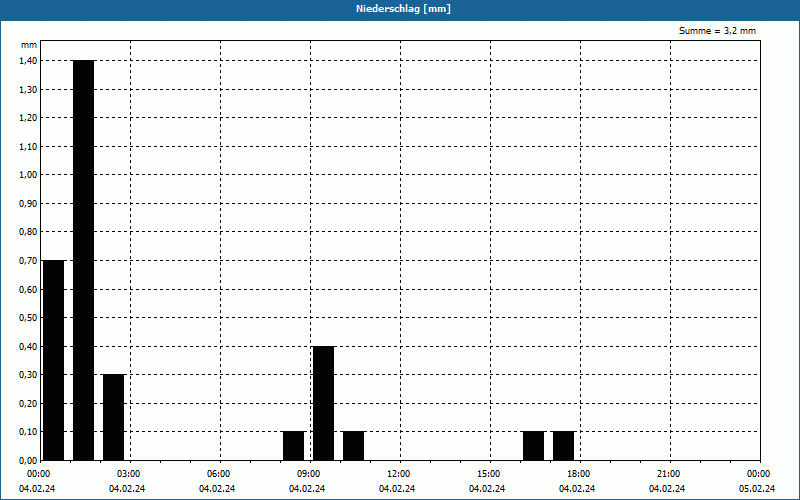Select the 0,30 mm bar before 03:00

pos(113,417)
